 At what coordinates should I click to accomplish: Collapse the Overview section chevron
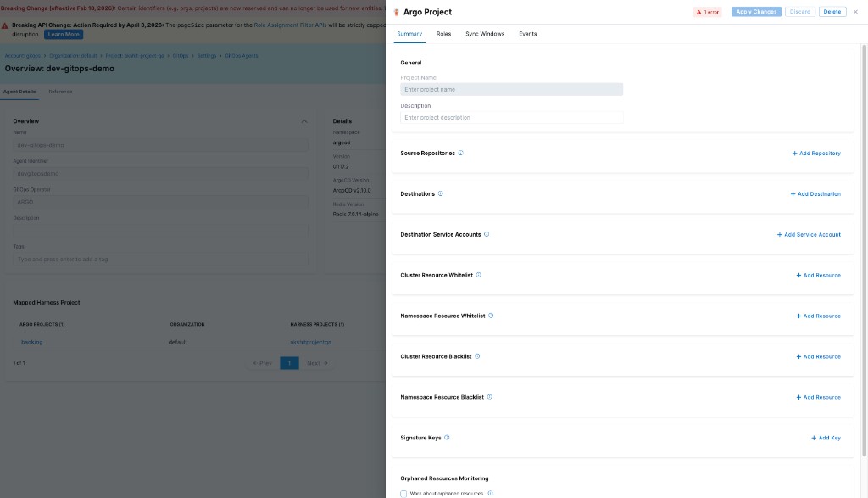tap(304, 121)
